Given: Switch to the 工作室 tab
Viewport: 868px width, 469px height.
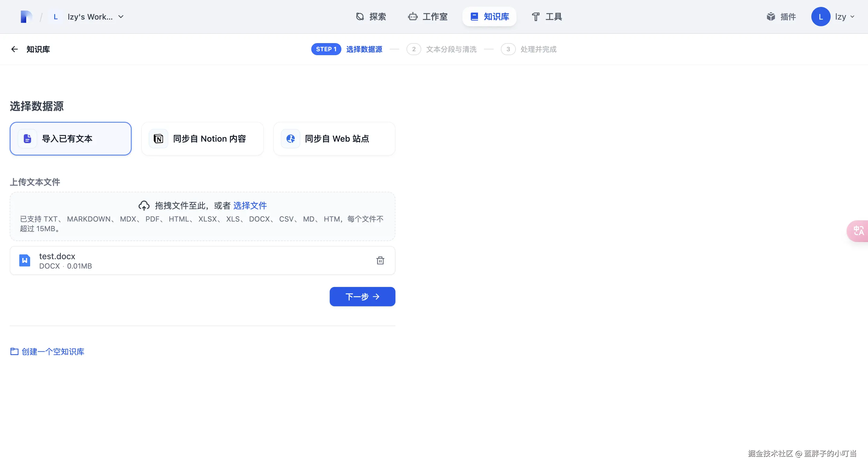Looking at the screenshot, I should pyautogui.click(x=428, y=17).
